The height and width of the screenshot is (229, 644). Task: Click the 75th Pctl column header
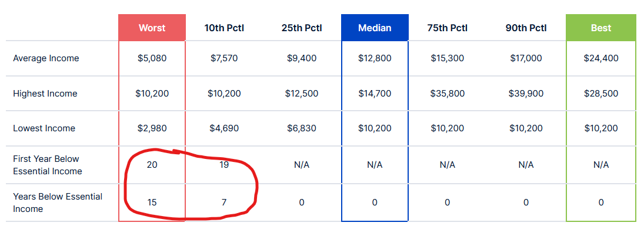tap(447, 28)
